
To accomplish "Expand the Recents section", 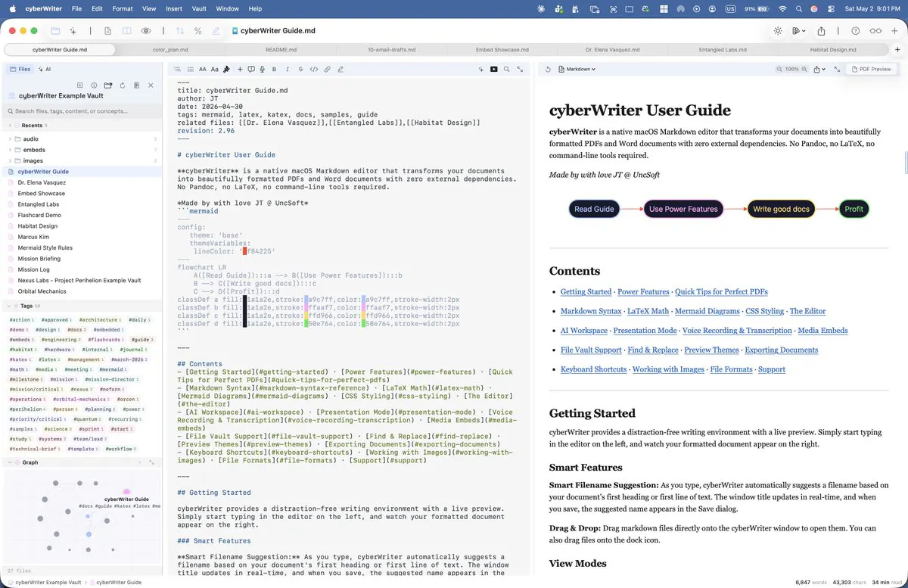I will pos(10,125).
